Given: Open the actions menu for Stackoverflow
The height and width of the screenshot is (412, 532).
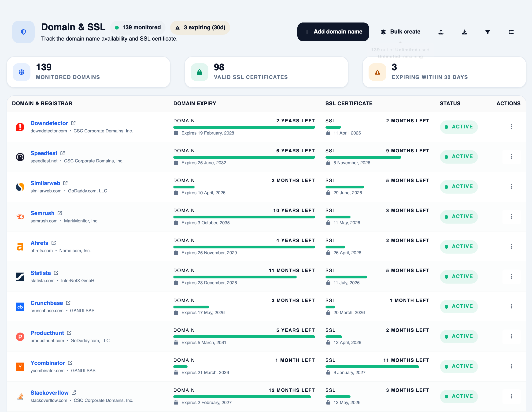Looking at the screenshot, I should tap(511, 396).
